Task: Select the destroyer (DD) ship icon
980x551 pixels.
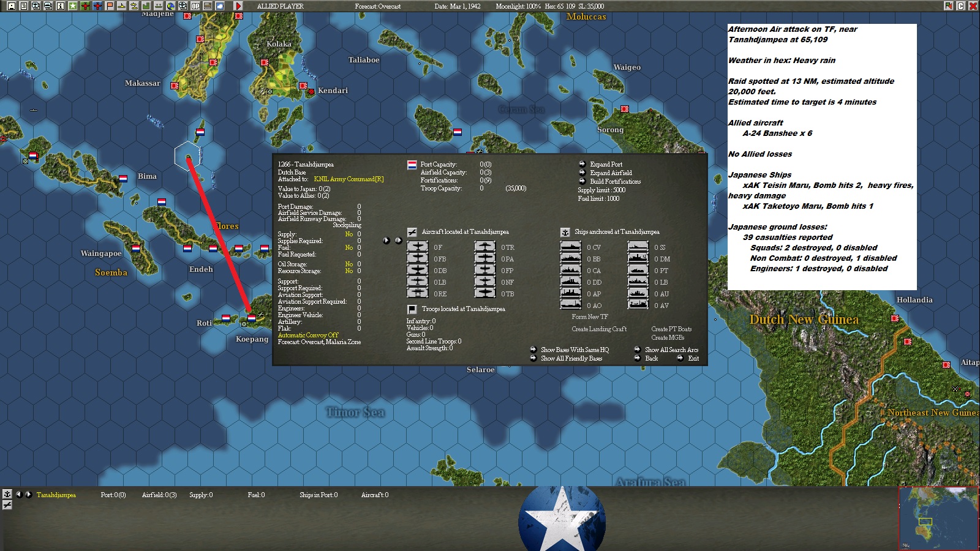Action: click(x=571, y=282)
